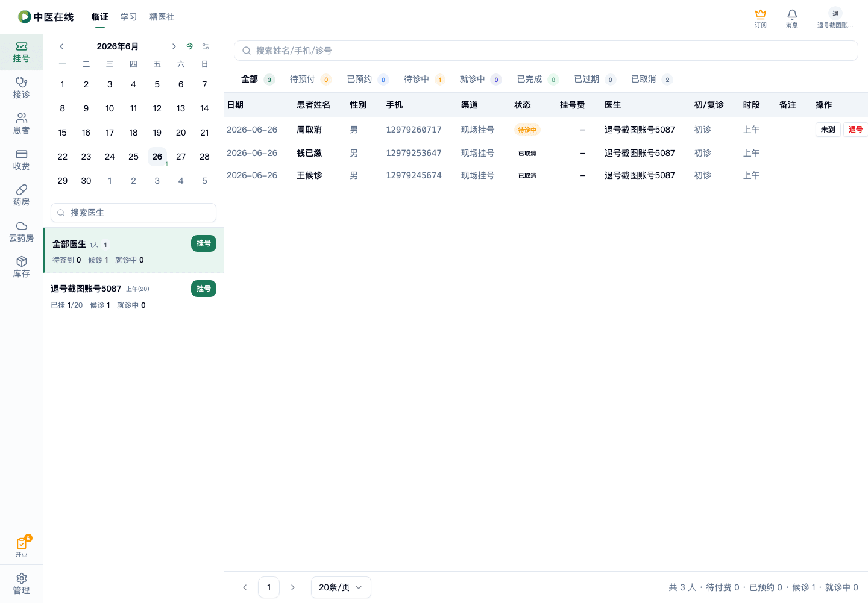Click the 中医在线 logo
Image resolution: width=868 pixels, height=603 pixels.
pos(46,17)
